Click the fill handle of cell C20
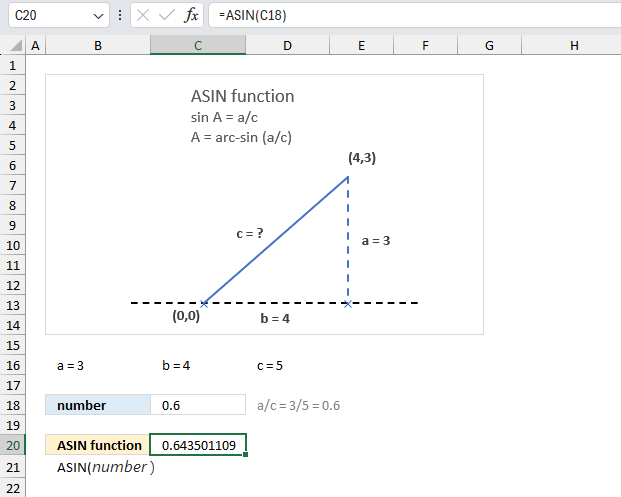The width and height of the screenshot is (621, 497). pos(246,455)
